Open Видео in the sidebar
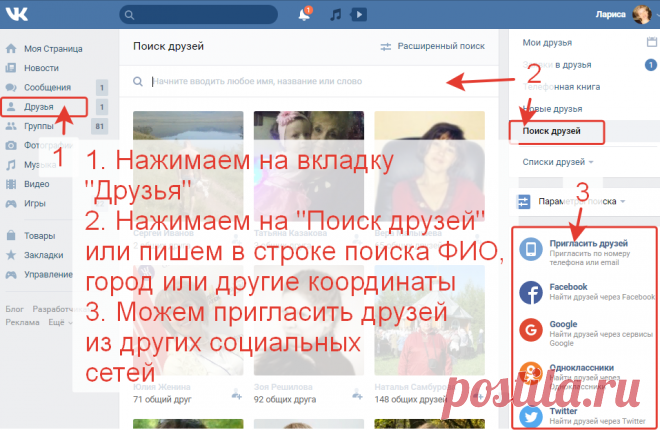 [37, 184]
